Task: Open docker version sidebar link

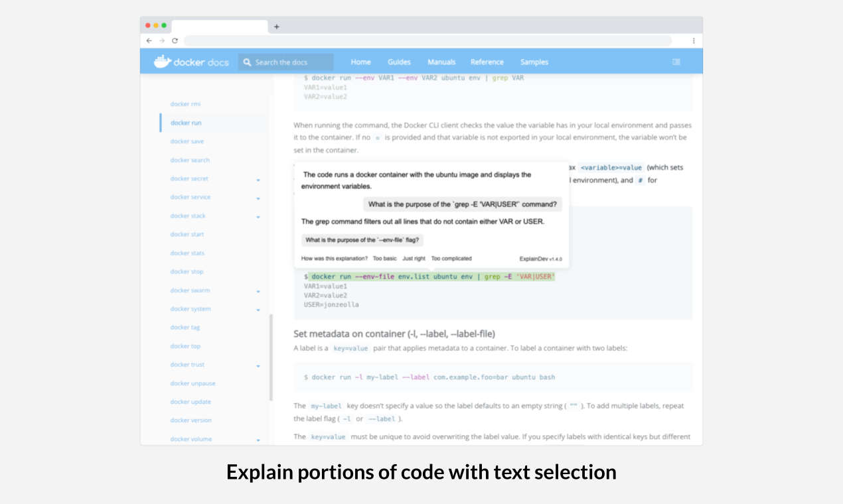Action: point(191,420)
